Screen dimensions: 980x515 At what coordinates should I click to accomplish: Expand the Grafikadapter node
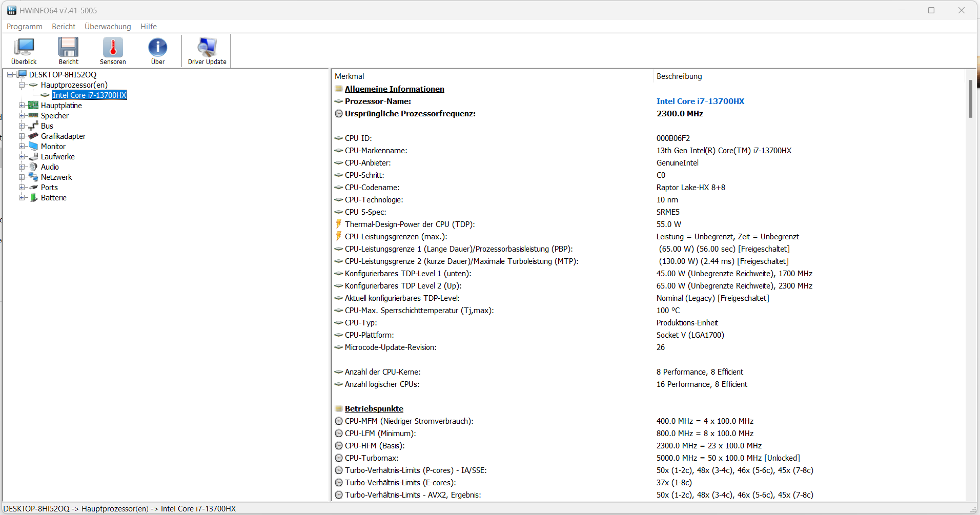point(22,136)
